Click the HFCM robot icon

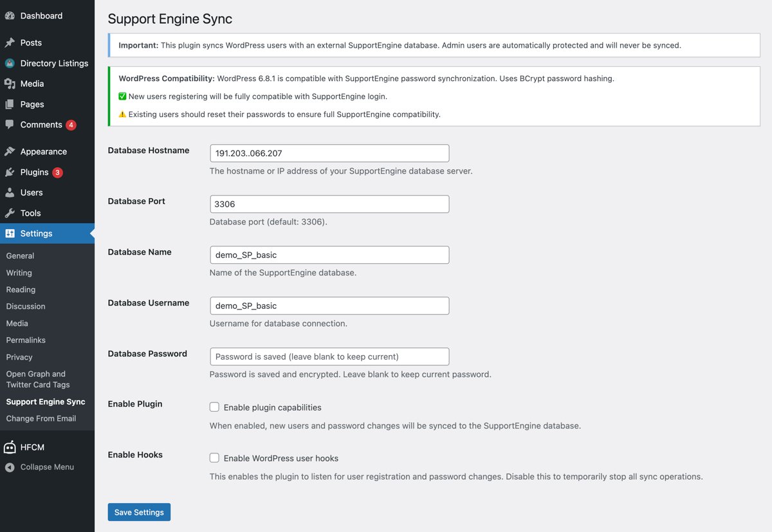click(x=10, y=447)
